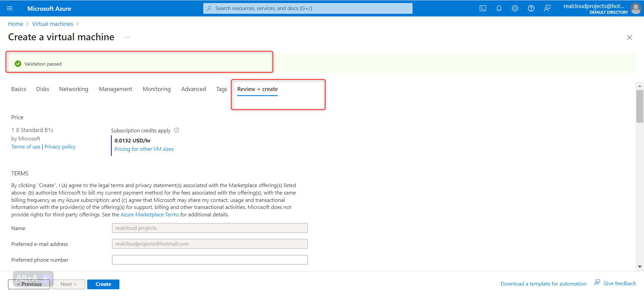Click the top bar feedback icon
Viewport: 644px width, 299px height.
pos(547,8)
